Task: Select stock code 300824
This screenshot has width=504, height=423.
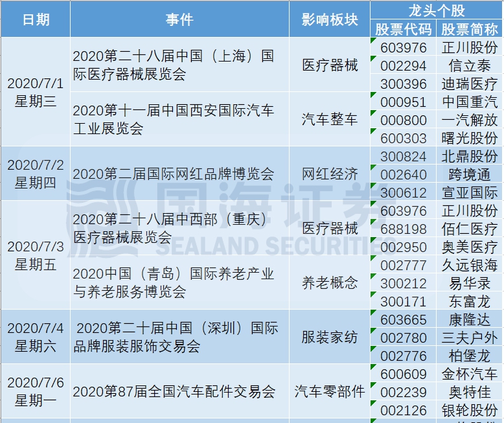Action: [x=404, y=157]
